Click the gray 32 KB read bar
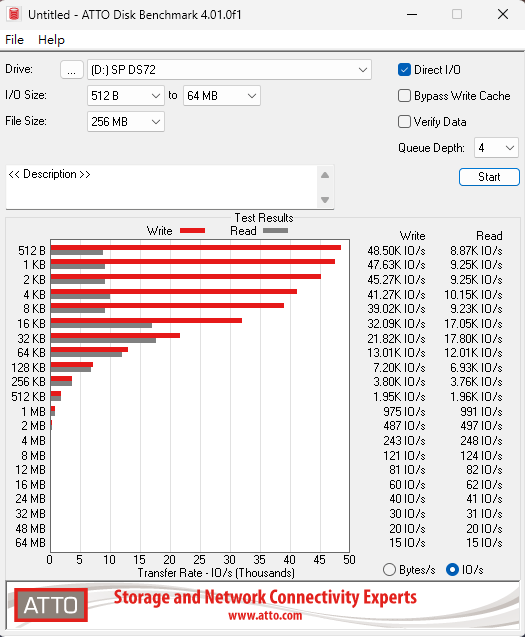 click(103, 340)
